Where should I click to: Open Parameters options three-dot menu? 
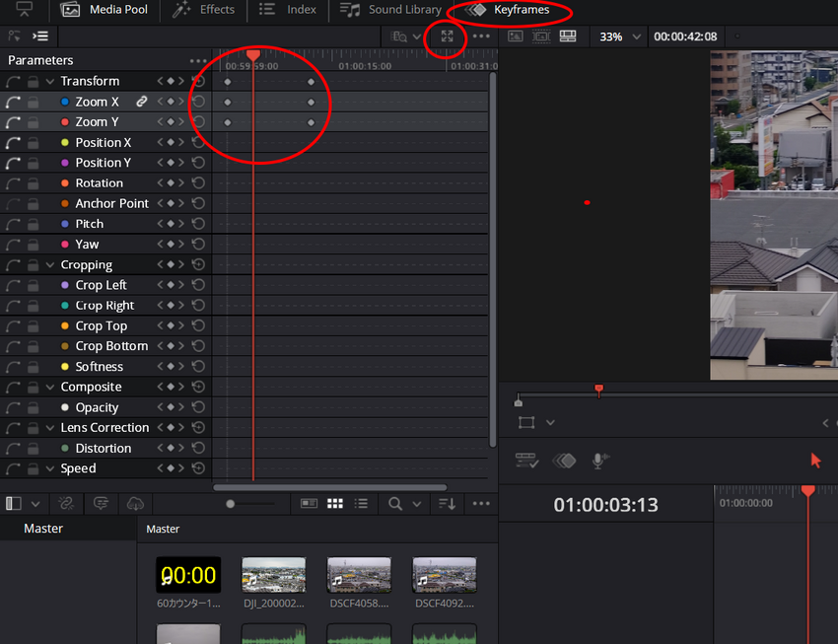click(198, 61)
